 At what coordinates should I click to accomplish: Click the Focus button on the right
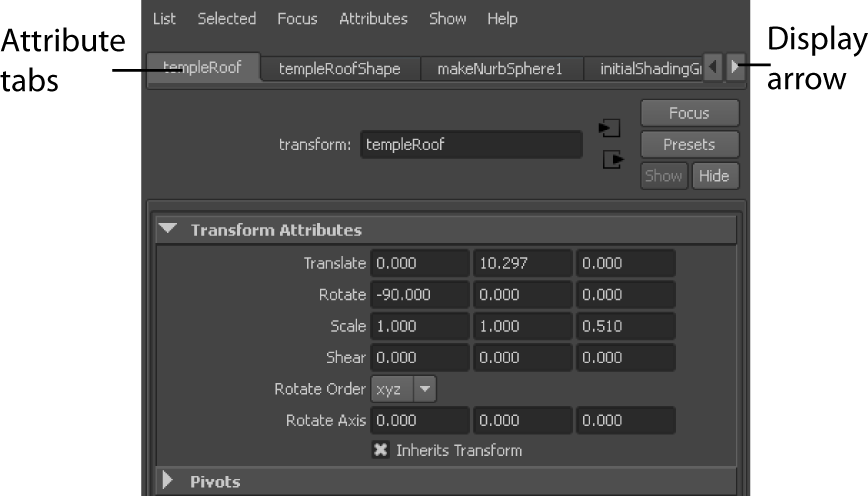click(x=689, y=113)
